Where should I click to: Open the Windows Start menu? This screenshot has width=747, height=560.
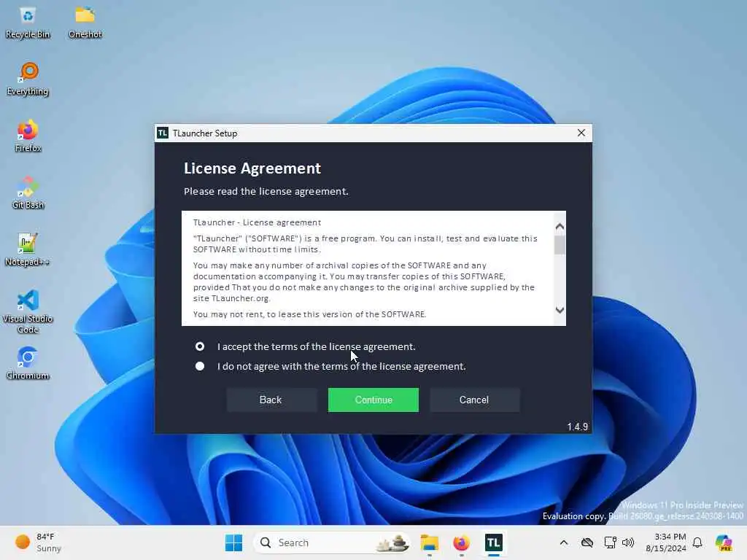tap(233, 542)
